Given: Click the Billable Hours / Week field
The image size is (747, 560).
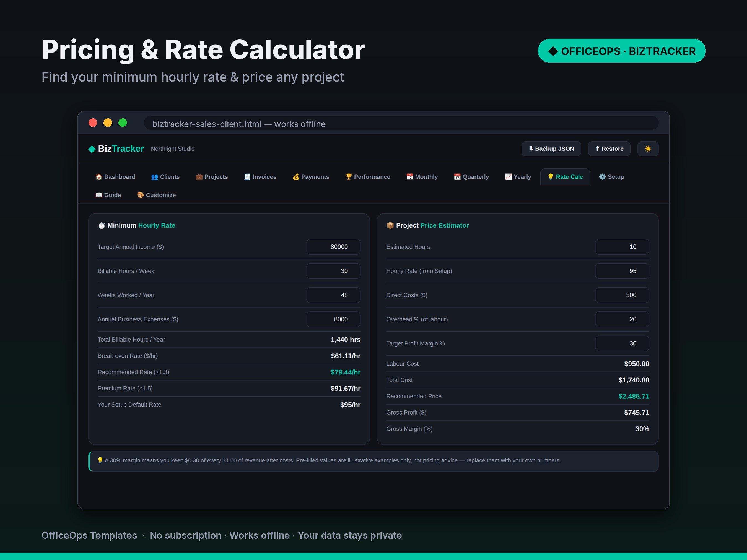Looking at the screenshot, I should click(x=333, y=271).
